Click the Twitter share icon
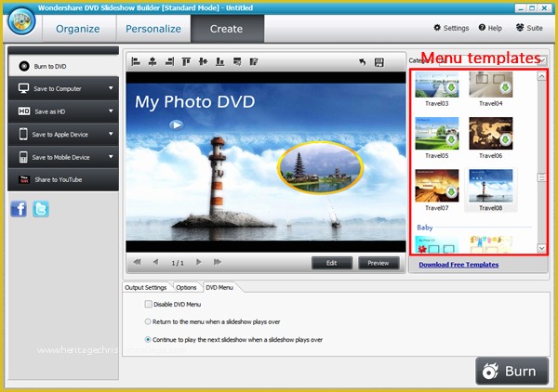This screenshot has width=558, height=392. coord(41,209)
